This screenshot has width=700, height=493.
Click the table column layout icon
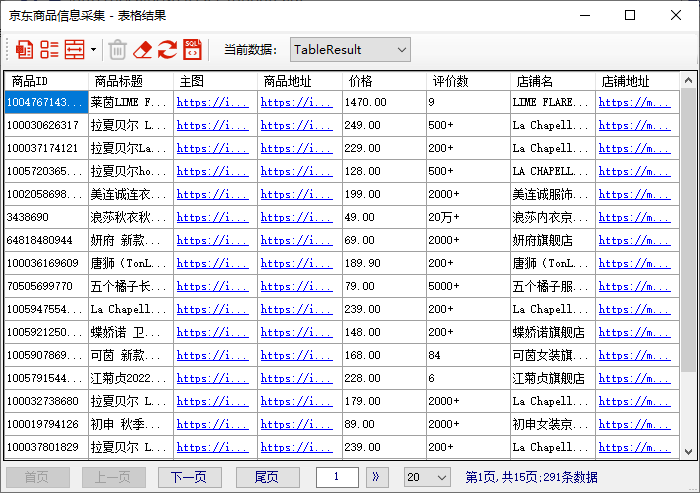click(75, 49)
